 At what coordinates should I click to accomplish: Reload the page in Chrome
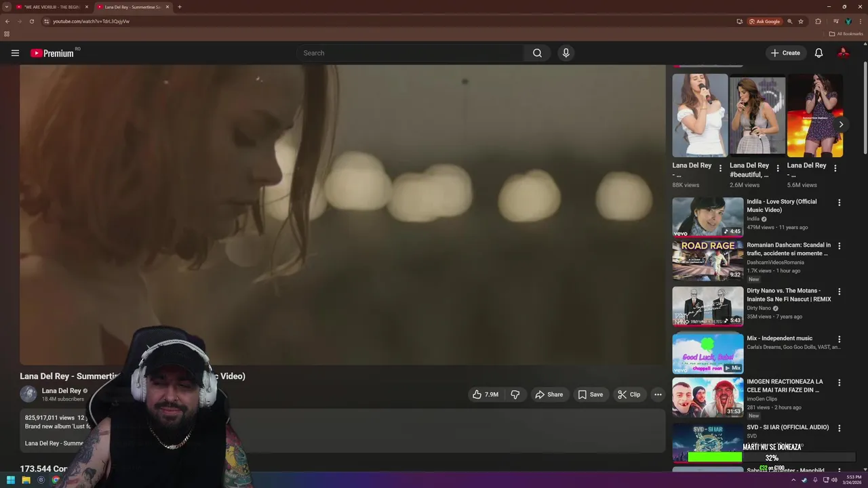pos(31,21)
